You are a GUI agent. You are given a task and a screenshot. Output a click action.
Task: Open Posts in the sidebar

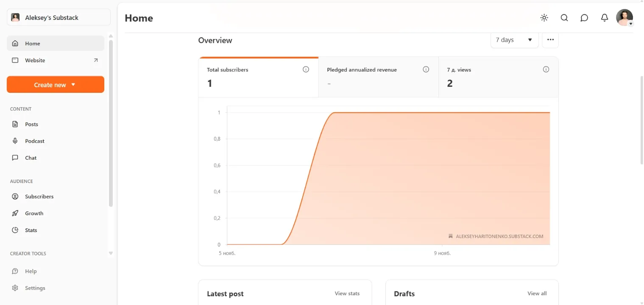click(56, 124)
